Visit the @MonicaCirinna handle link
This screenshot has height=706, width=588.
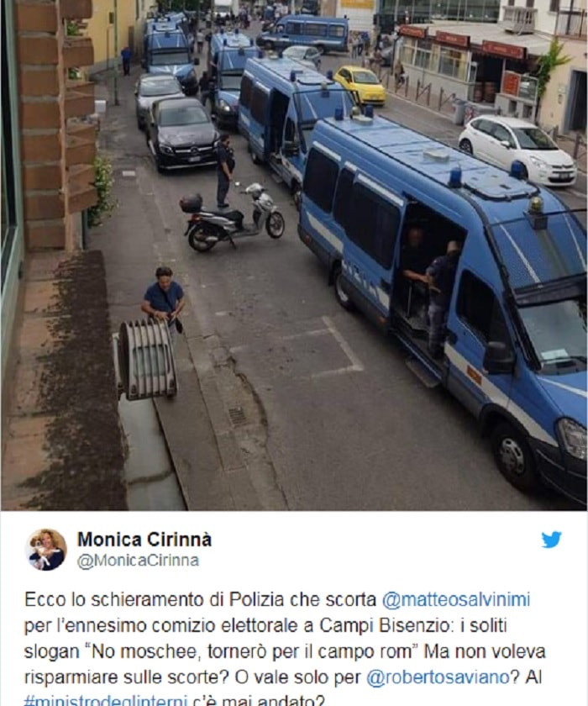pos(139,561)
